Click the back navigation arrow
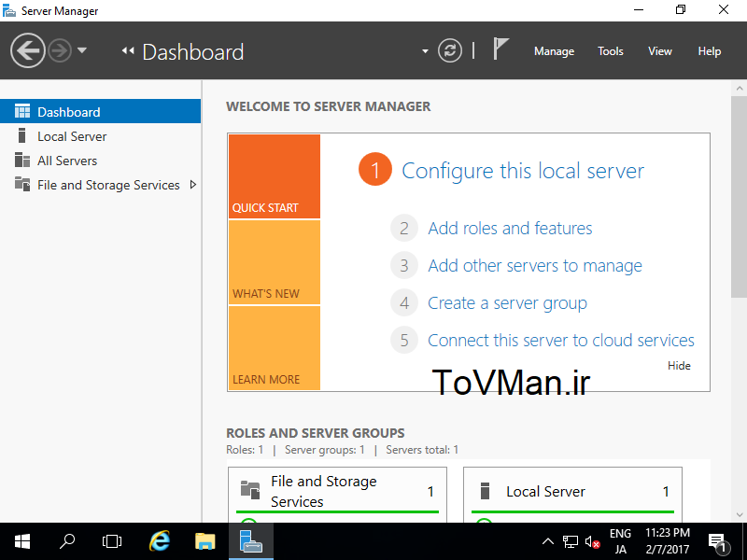Screen dimensions: 747x560 click(28, 50)
